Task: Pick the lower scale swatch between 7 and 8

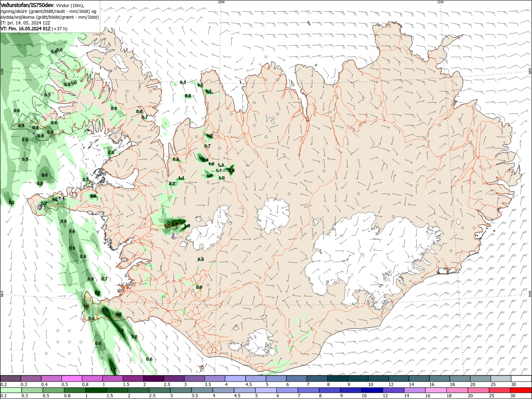Action: click(308, 390)
